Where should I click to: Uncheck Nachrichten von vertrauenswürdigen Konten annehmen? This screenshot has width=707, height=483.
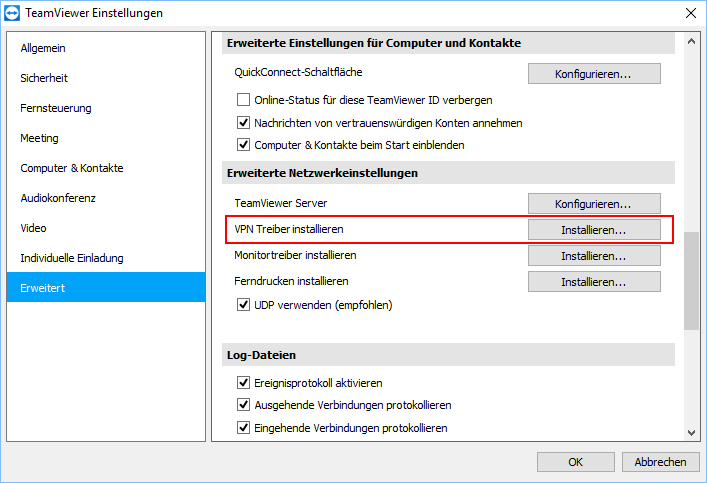pos(243,123)
